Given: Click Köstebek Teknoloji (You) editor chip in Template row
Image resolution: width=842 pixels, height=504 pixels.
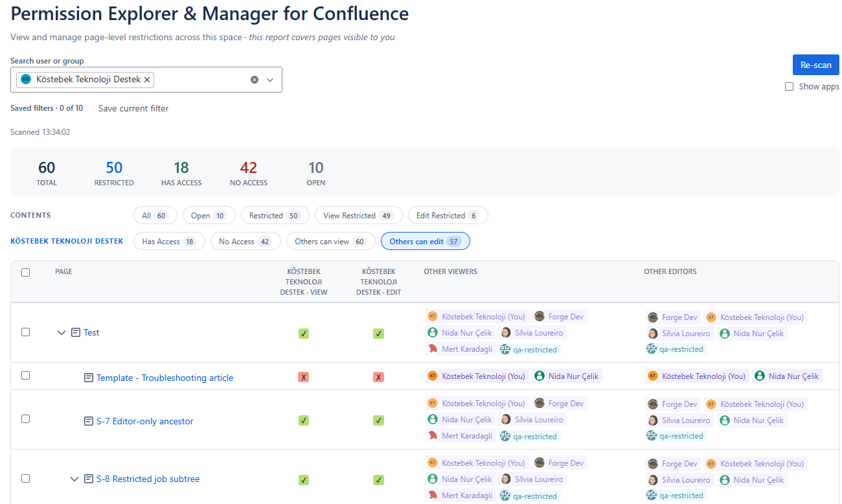Looking at the screenshot, I should [x=697, y=376].
